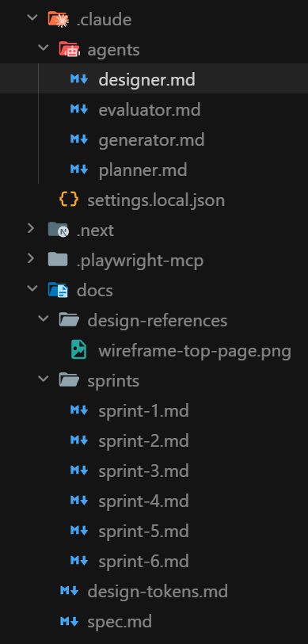Click the markdown icon beside sprint-5.md
The height and width of the screenshot is (644, 308).
coord(79,531)
